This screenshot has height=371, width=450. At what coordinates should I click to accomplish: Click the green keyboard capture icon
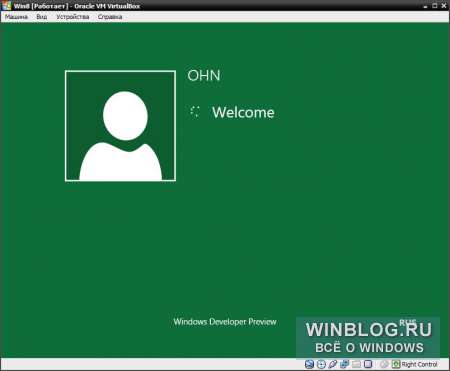tap(396, 364)
